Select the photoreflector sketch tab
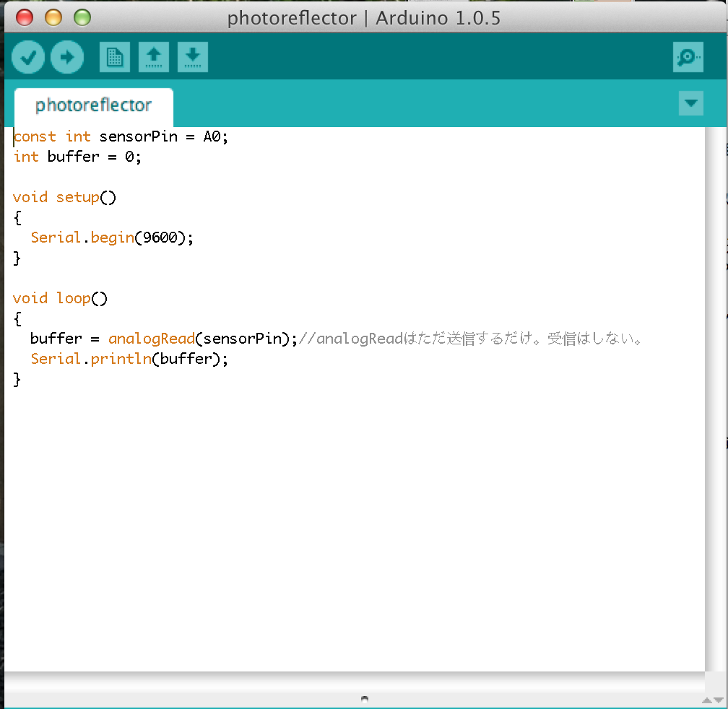The height and width of the screenshot is (709, 728). [93, 105]
